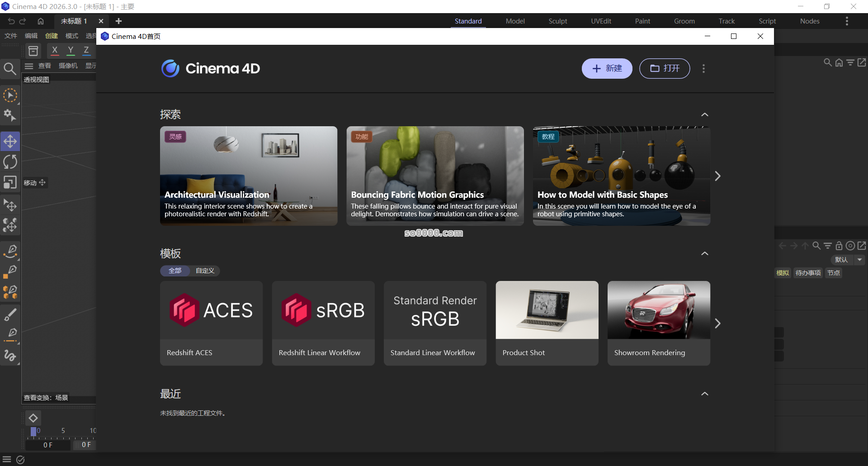Click the home icon beside the document tab
Image resolution: width=868 pixels, height=466 pixels.
coord(41,21)
